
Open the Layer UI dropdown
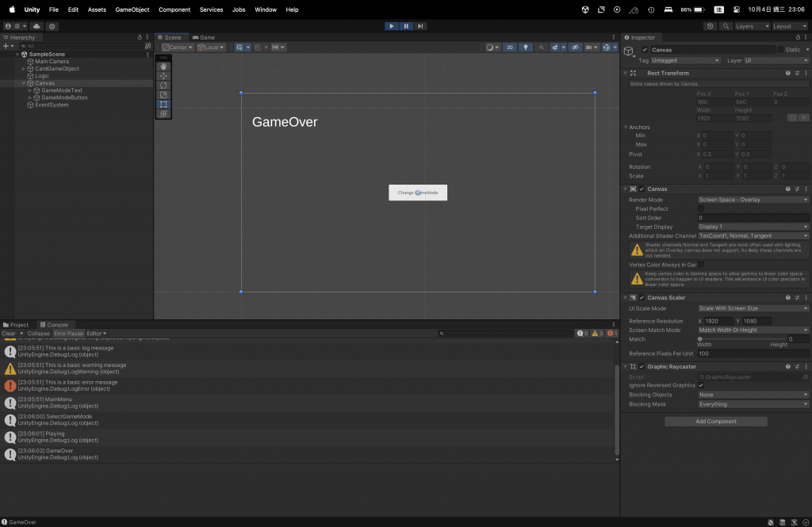tap(776, 60)
